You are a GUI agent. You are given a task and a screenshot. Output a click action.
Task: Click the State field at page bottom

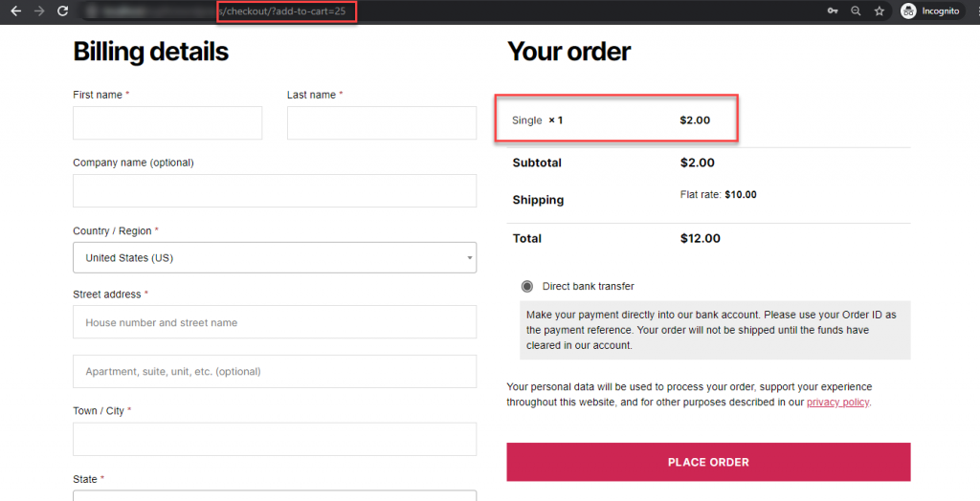[x=275, y=495]
